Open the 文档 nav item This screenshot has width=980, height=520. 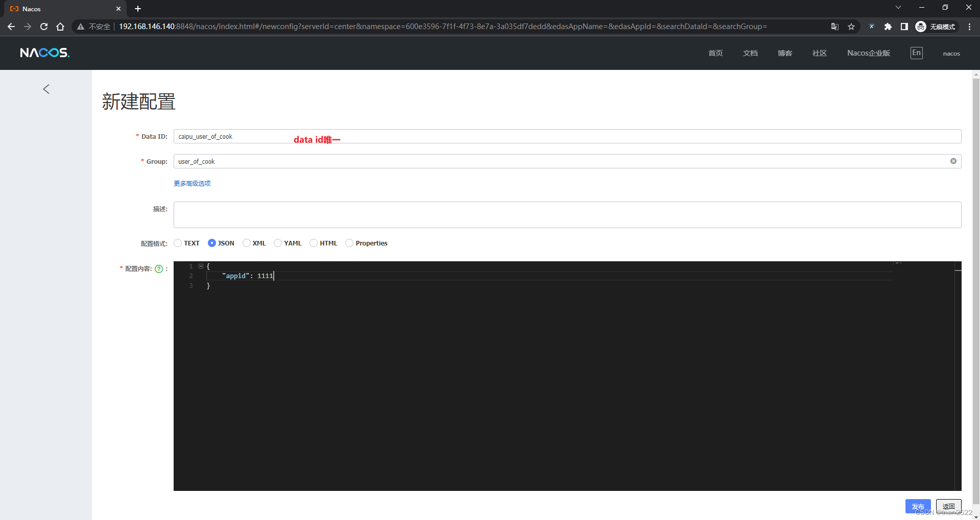click(x=750, y=53)
